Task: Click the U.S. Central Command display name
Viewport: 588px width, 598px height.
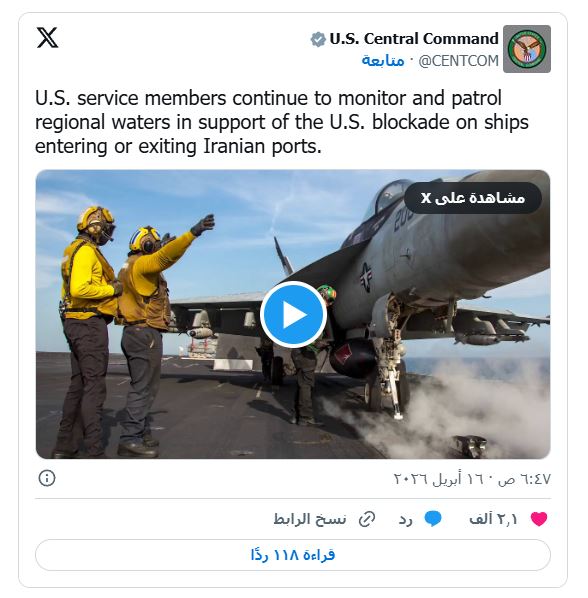Action: pyautogui.click(x=414, y=39)
